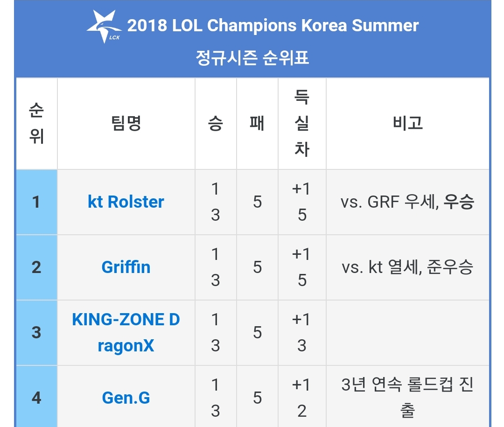Image resolution: width=504 pixels, height=427 pixels.
Task: Open the kt Rolster team link
Action: pos(126,202)
